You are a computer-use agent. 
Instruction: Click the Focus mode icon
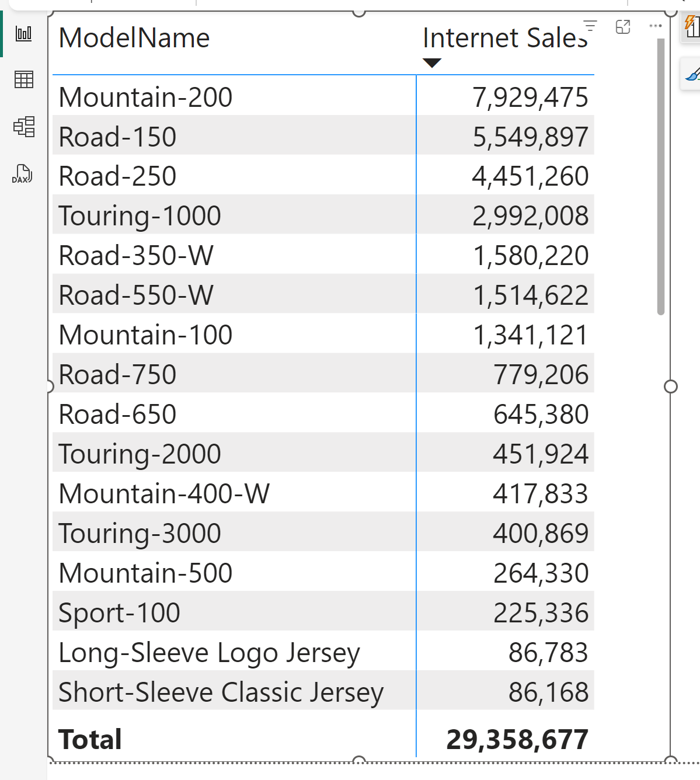point(623,27)
